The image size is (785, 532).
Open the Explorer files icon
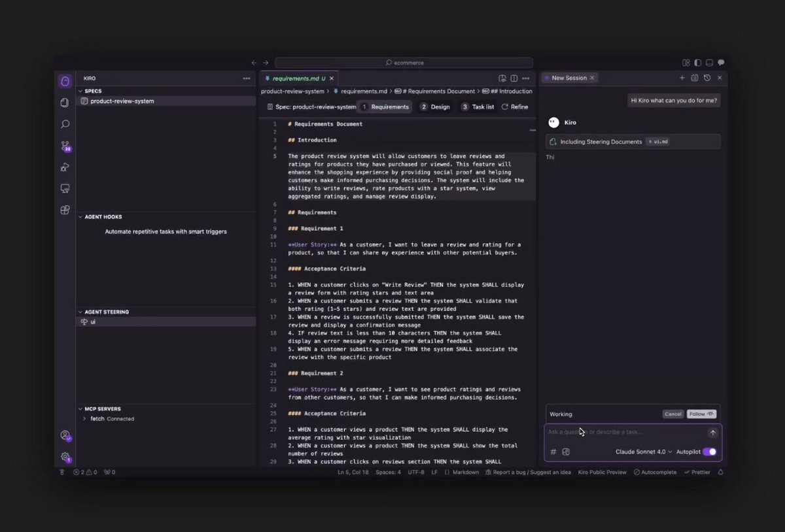[65, 103]
